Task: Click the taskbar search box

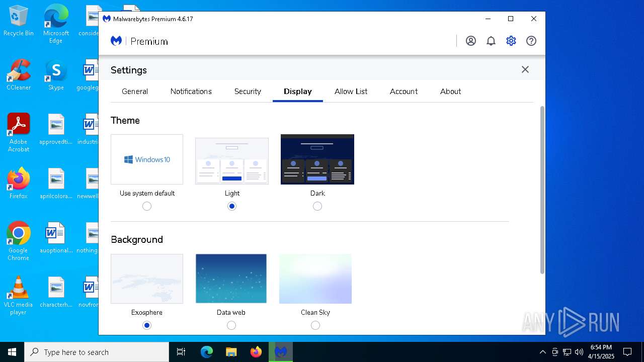Action: pos(97,352)
